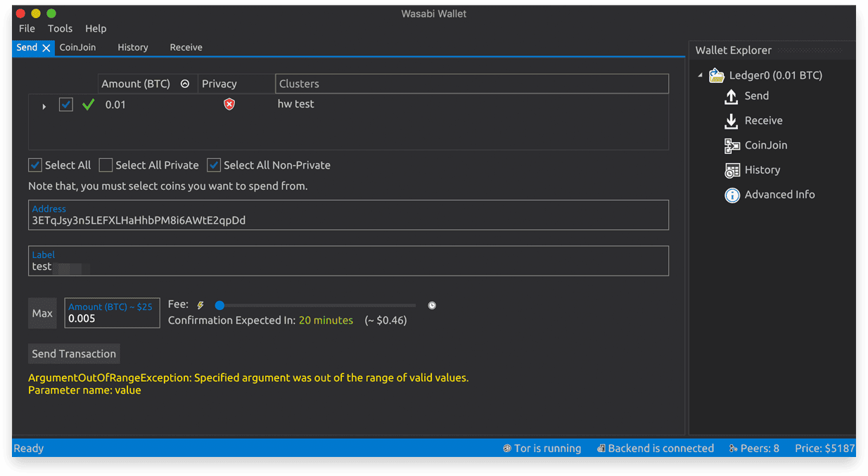Viewport: 868px width, 476px height.
Task: Select Ledger0 (0.01 BTC) wallet
Action: tap(775, 75)
